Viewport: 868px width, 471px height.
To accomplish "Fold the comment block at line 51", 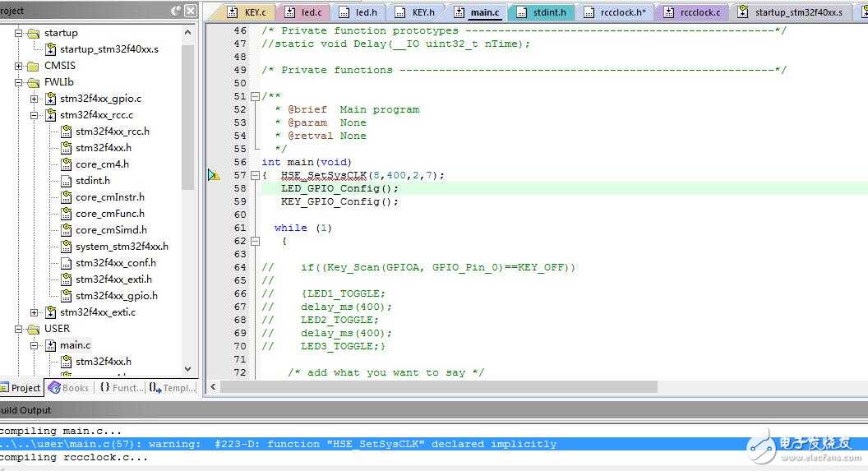I will pyautogui.click(x=255, y=96).
